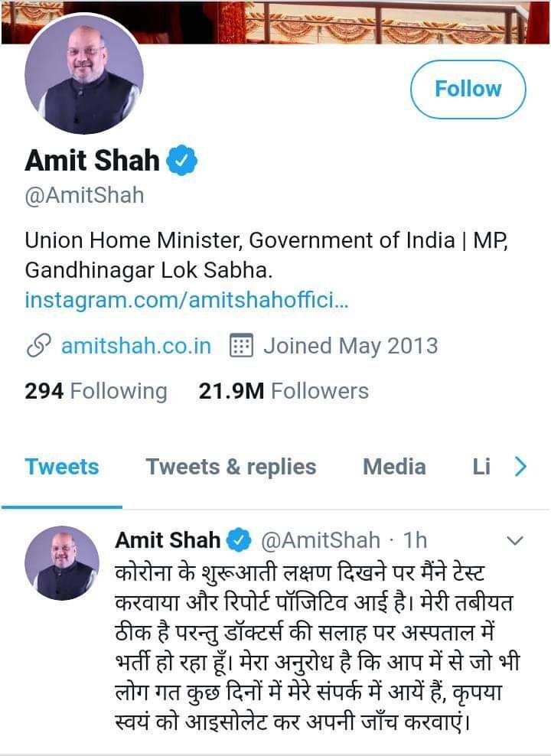
Task: Open @AmitShah handle in the tweet
Action: click(x=320, y=540)
